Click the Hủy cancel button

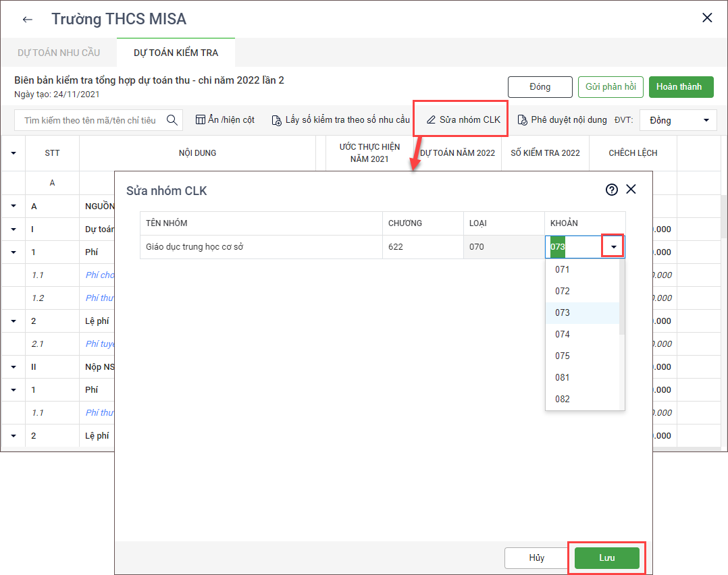(x=536, y=558)
